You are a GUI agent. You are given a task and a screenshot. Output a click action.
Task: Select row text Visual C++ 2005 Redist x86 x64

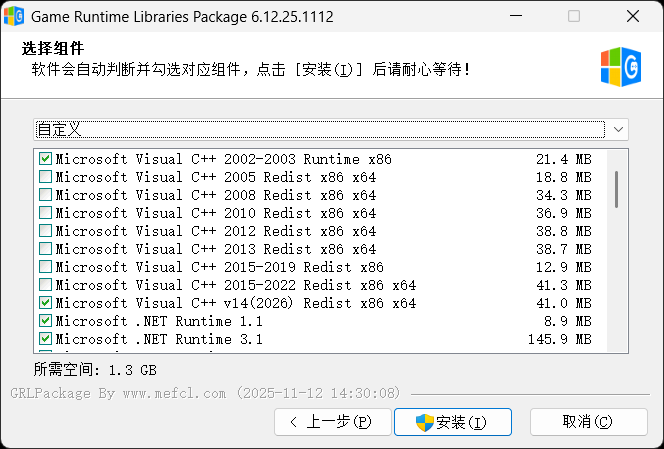[216, 177]
